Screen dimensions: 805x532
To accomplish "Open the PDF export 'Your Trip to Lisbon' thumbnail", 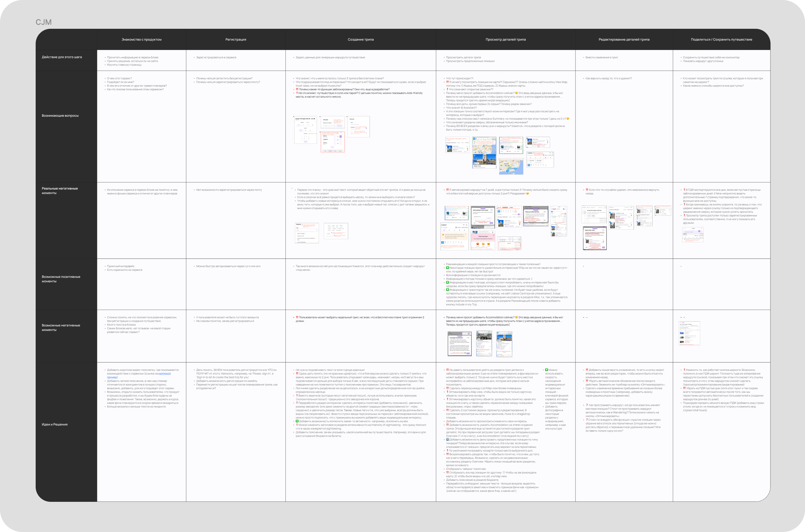I will [689, 334].
